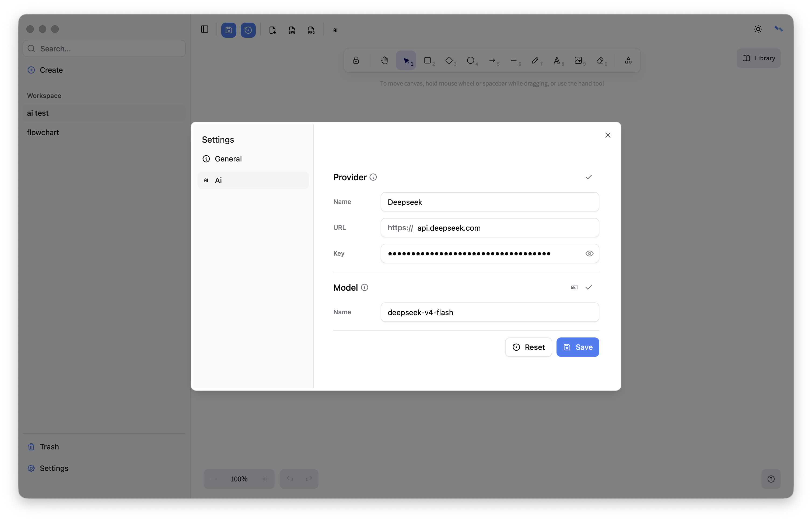Click the Save button in dialog
Screen dimensions: 812x521
[x=577, y=347]
